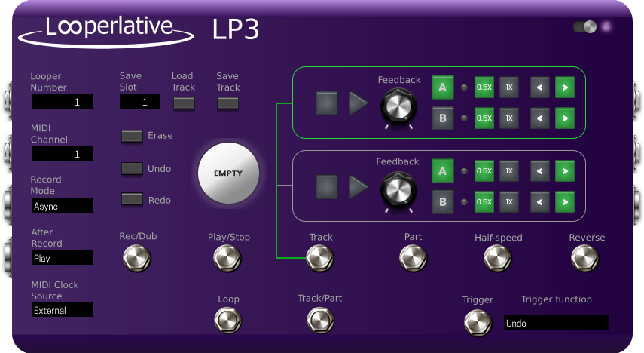
Task: Click track 1 part B forward arrow
Action: (565, 118)
